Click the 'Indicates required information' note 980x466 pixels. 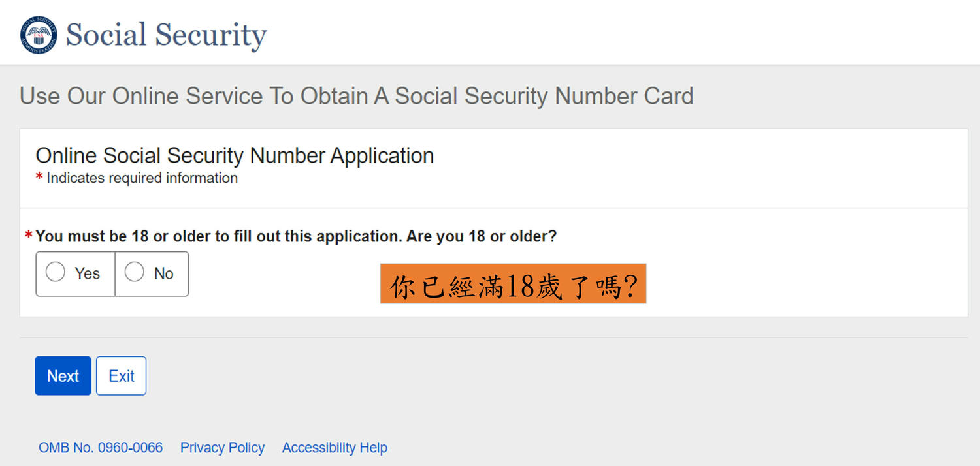(142, 178)
